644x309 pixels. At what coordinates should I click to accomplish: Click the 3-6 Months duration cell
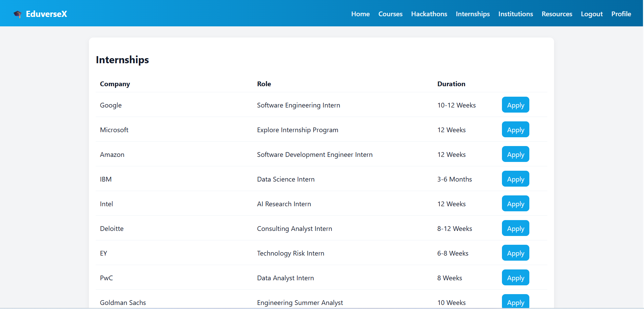tap(455, 179)
